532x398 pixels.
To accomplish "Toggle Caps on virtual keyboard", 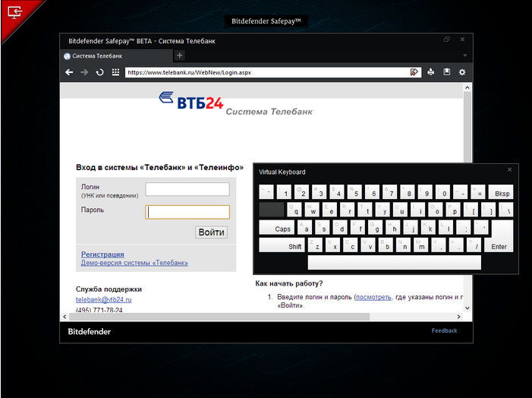I will click(x=277, y=228).
